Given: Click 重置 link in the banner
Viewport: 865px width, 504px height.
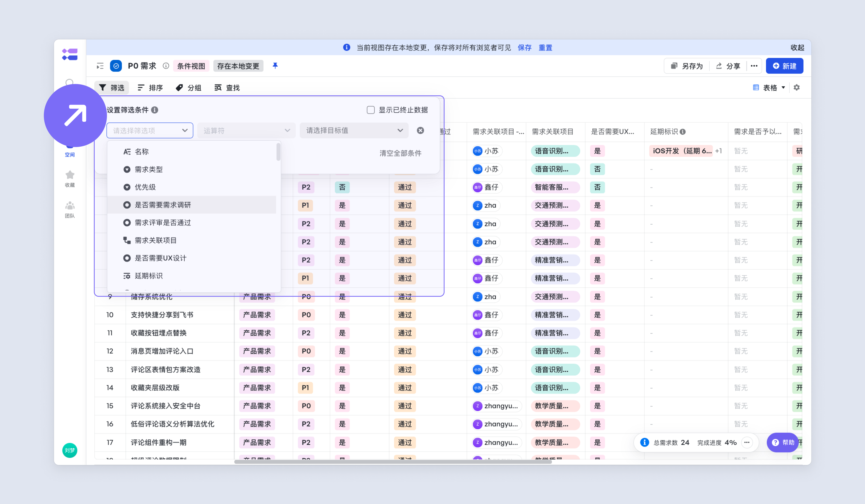Looking at the screenshot, I should [x=546, y=48].
